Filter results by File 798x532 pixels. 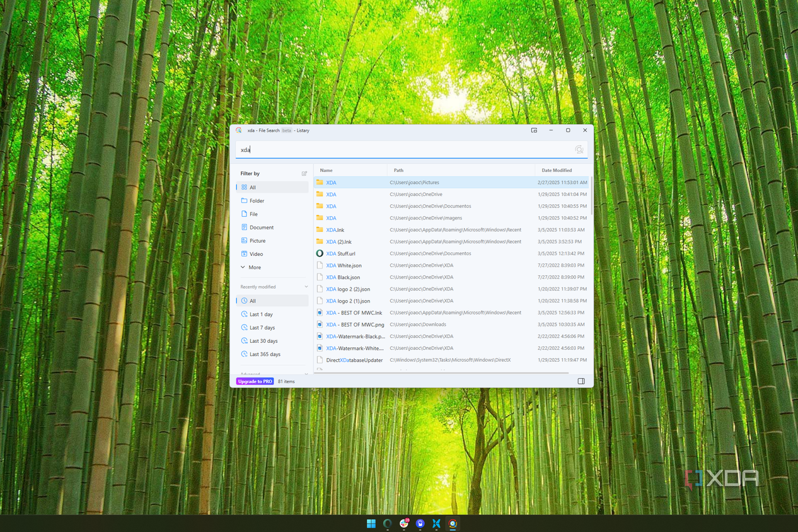(273, 214)
